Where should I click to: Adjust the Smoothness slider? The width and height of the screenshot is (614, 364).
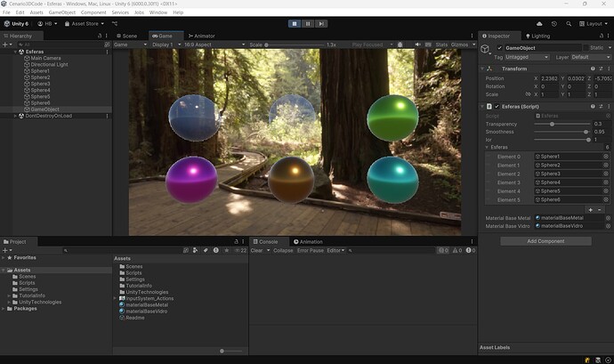click(561, 132)
